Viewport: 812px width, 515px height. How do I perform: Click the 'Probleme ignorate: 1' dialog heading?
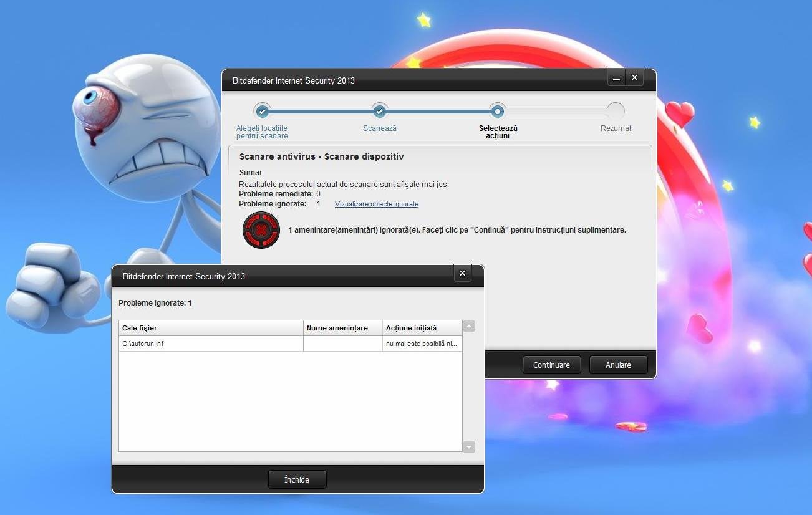coord(155,303)
